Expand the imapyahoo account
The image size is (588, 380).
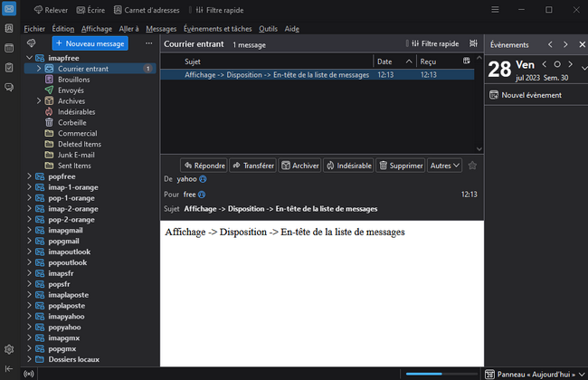[x=29, y=317]
